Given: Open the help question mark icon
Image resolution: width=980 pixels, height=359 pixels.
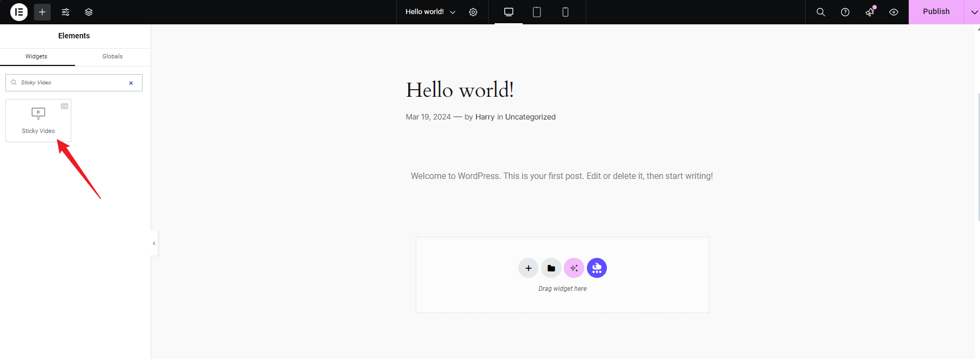Looking at the screenshot, I should (x=845, y=12).
